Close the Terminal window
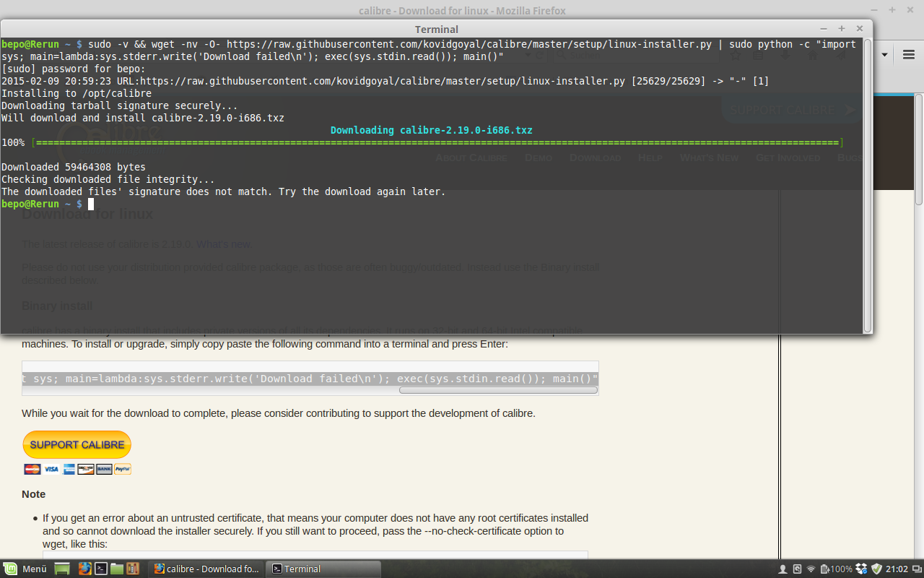 click(859, 29)
